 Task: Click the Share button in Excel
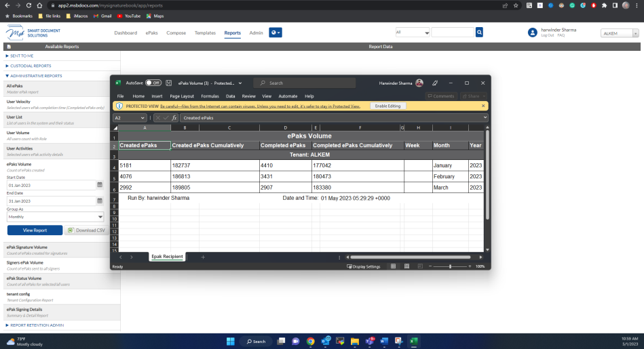(473, 96)
